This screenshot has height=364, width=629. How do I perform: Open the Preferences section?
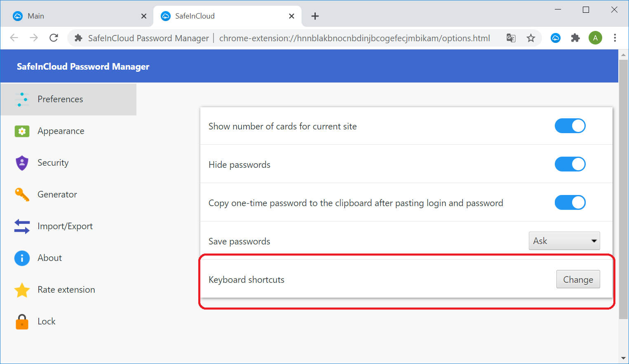click(x=68, y=99)
